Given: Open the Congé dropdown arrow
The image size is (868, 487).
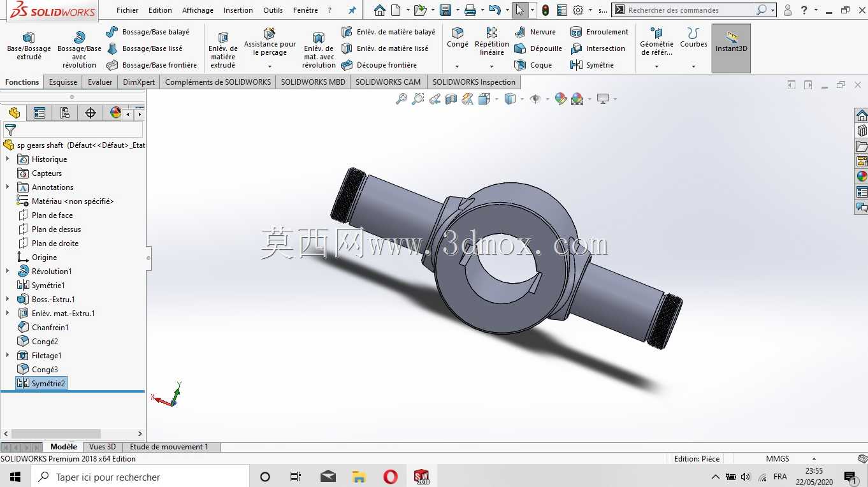Looking at the screenshot, I should 457,66.
